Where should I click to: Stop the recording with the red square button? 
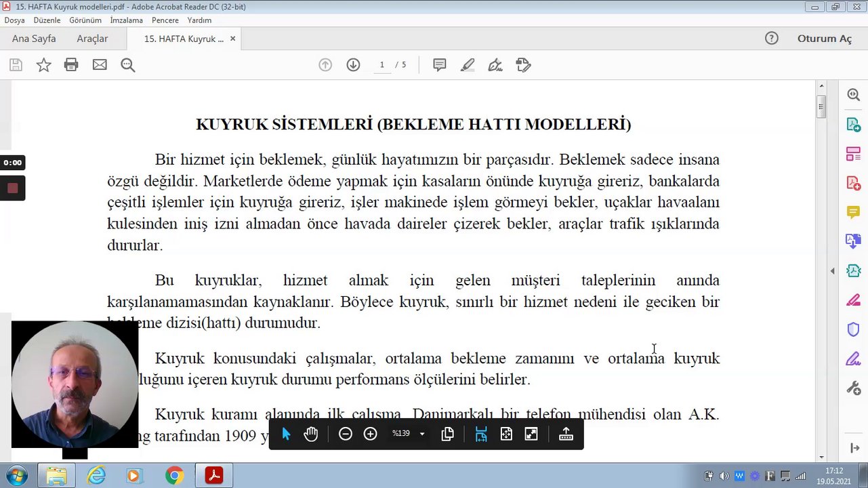[12, 188]
